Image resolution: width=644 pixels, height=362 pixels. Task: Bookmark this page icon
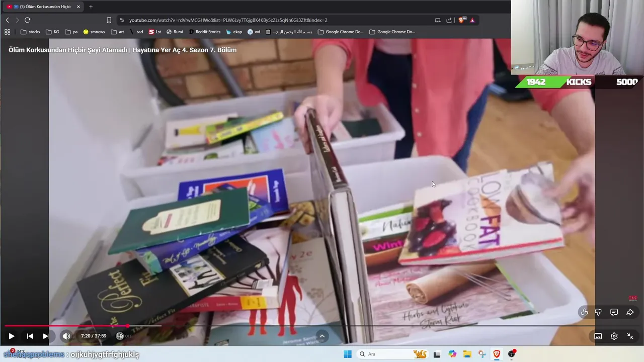click(109, 20)
